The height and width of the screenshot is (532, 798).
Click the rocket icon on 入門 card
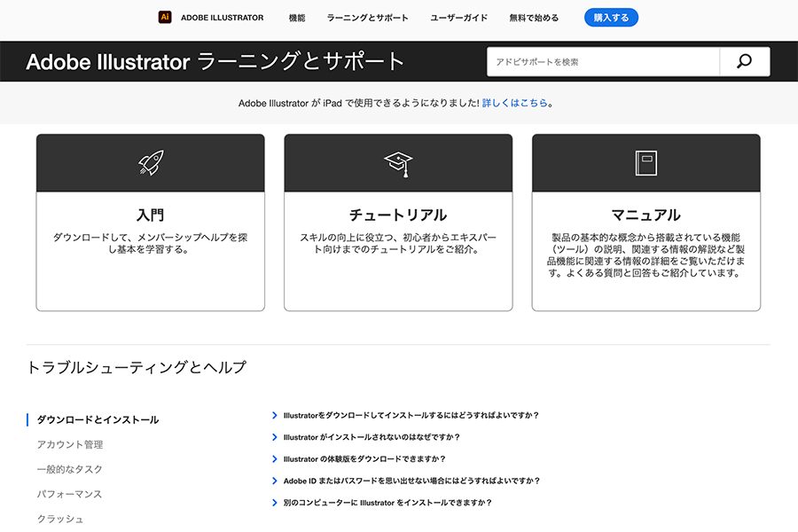coord(151,162)
